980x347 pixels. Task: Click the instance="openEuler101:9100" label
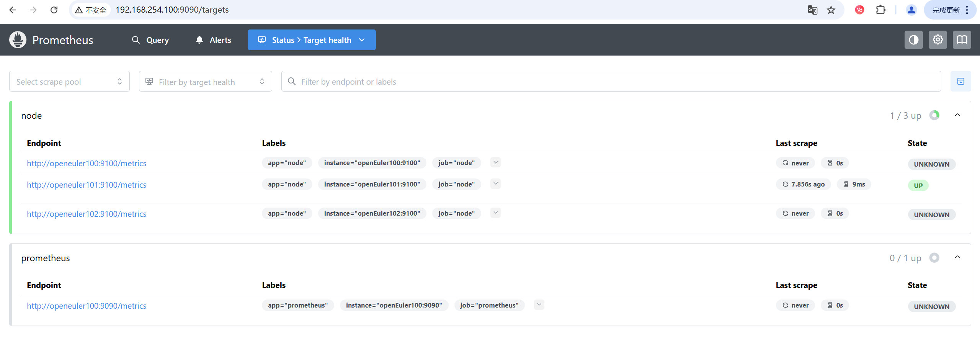372,184
